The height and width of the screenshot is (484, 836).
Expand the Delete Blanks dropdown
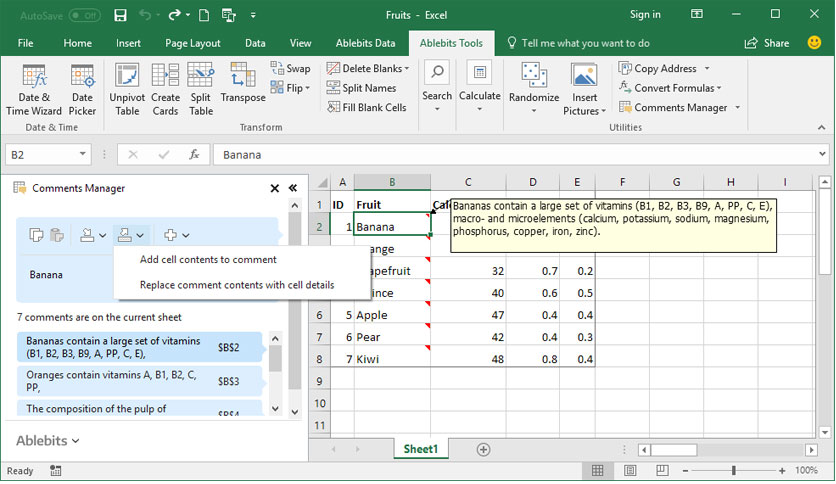click(407, 68)
